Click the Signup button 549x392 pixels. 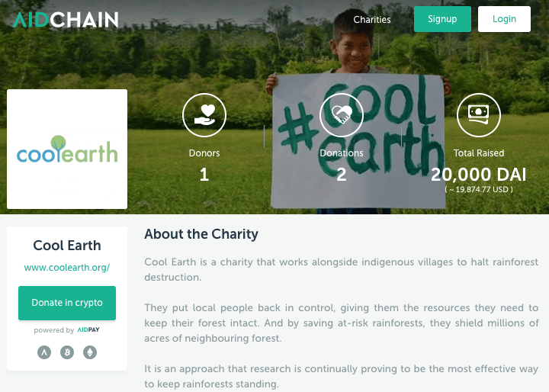[x=442, y=19]
